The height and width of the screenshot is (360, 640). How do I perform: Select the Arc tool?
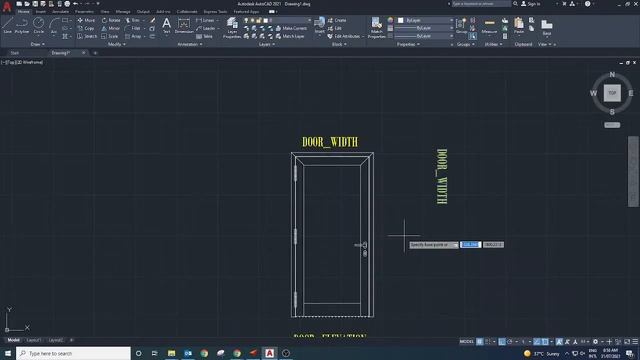tap(53, 25)
